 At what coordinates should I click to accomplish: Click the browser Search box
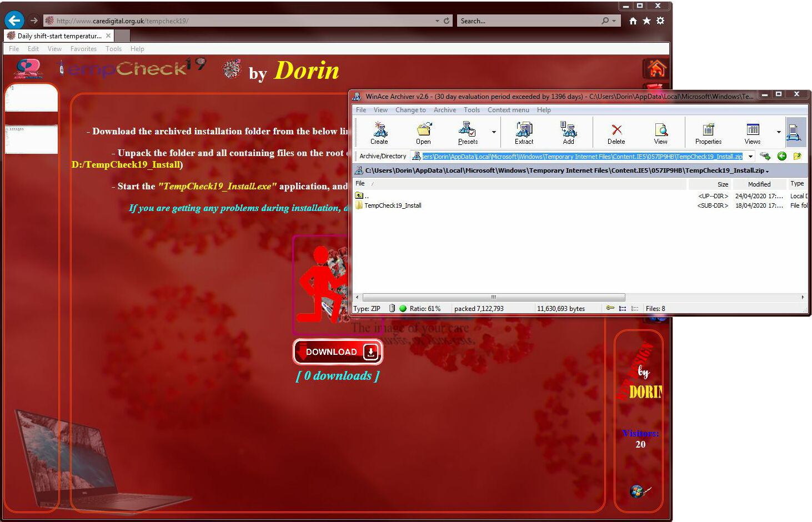coord(528,21)
